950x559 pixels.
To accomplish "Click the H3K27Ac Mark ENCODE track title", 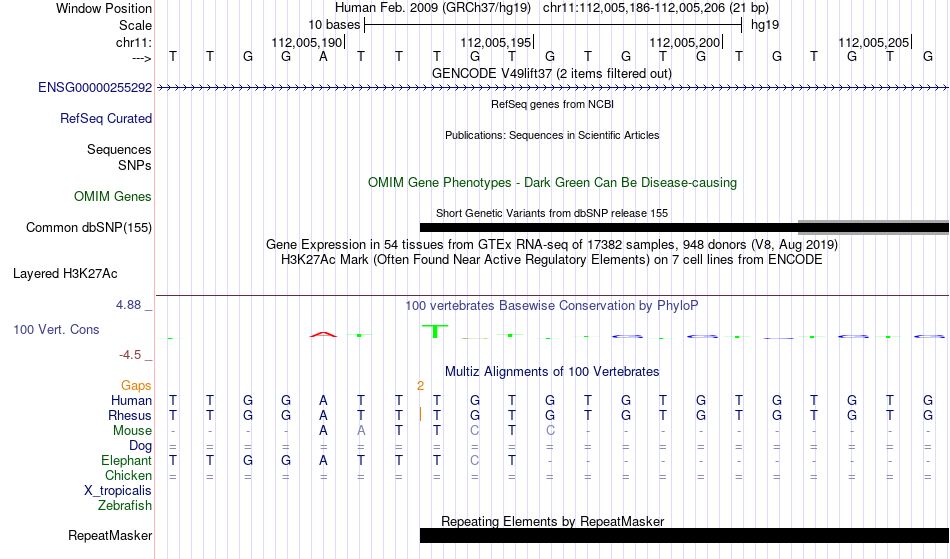I will 552,260.
